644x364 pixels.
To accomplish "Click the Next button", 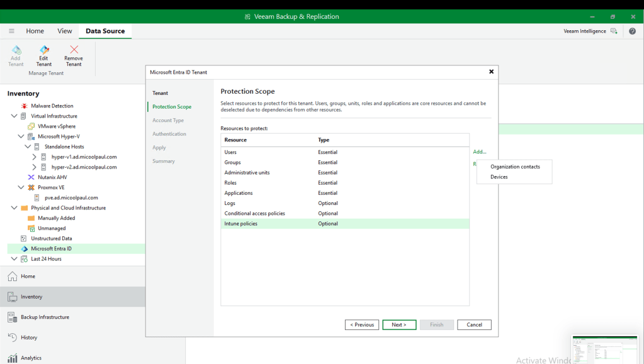I will click(x=399, y=324).
